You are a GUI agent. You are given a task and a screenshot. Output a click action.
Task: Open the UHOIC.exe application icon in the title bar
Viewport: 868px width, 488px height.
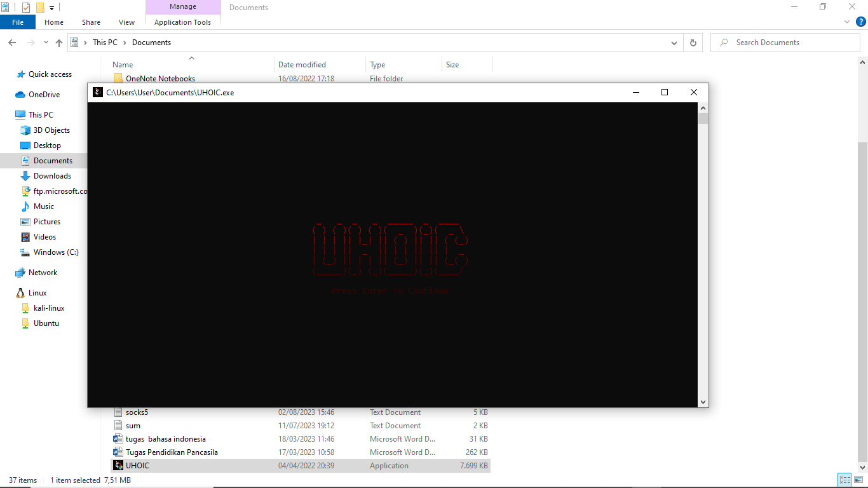[x=97, y=92]
